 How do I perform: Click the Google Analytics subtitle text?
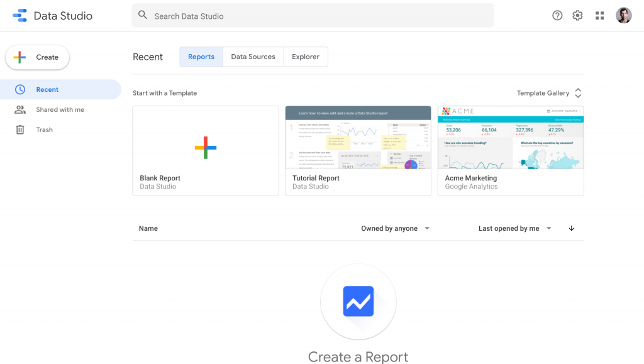point(471,186)
